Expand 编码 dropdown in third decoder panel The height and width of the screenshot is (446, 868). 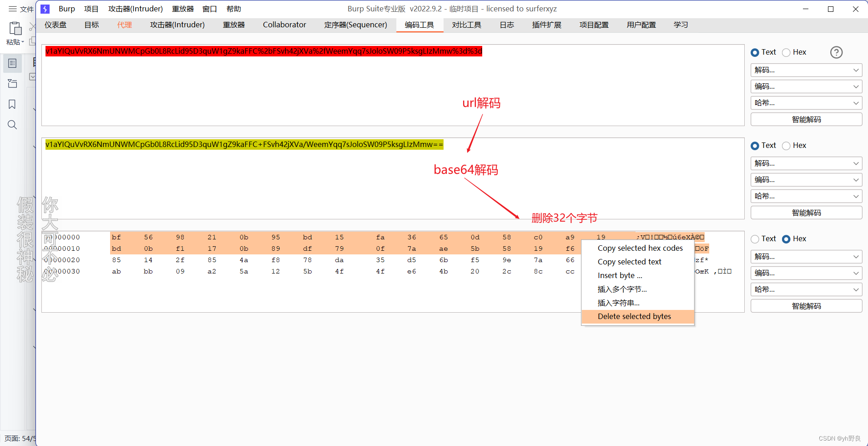(x=806, y=273)
